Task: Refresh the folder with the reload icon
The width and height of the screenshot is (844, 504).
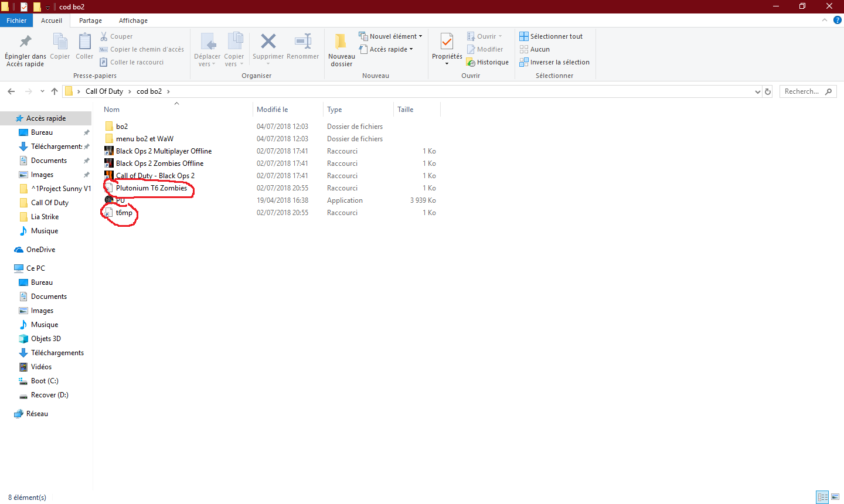Action: pyautogui.click(x=768, y=91)
